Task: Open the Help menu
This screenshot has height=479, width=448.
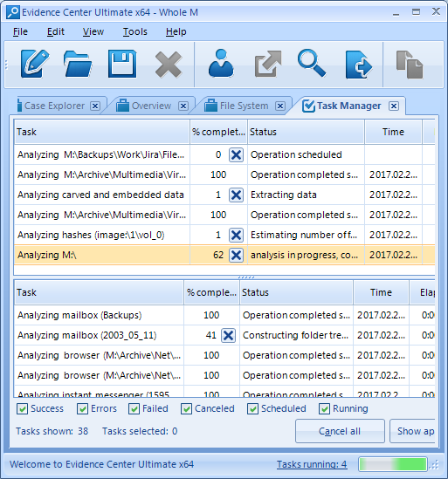Action: point(176,31)
